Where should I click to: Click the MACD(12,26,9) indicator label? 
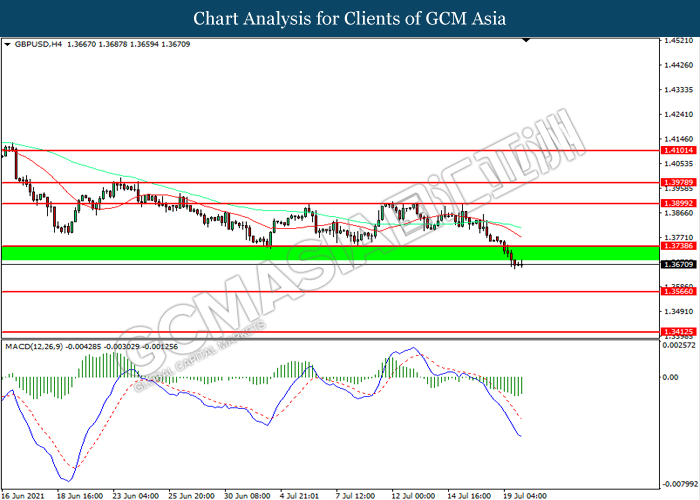(x=40, y=346)
